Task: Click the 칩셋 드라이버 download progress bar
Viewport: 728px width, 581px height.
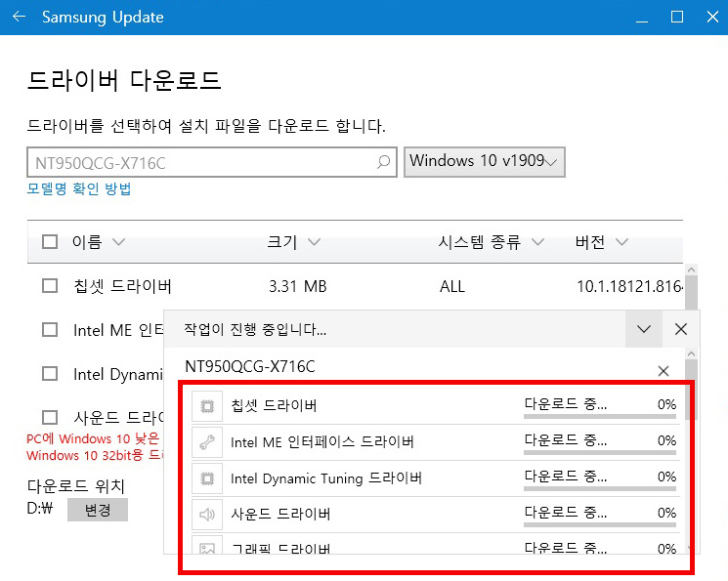Action: [600, 416]
